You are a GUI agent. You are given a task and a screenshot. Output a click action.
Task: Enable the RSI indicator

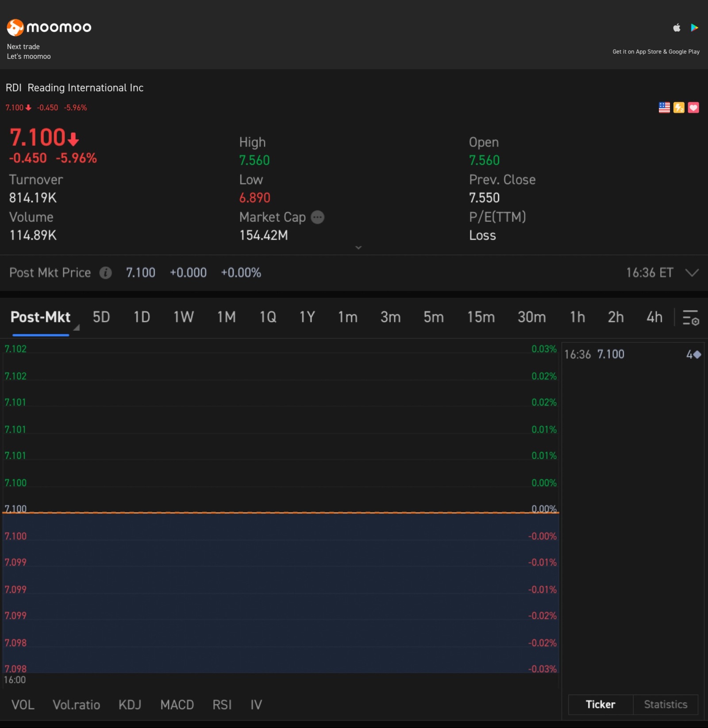[x=222, y=705]
